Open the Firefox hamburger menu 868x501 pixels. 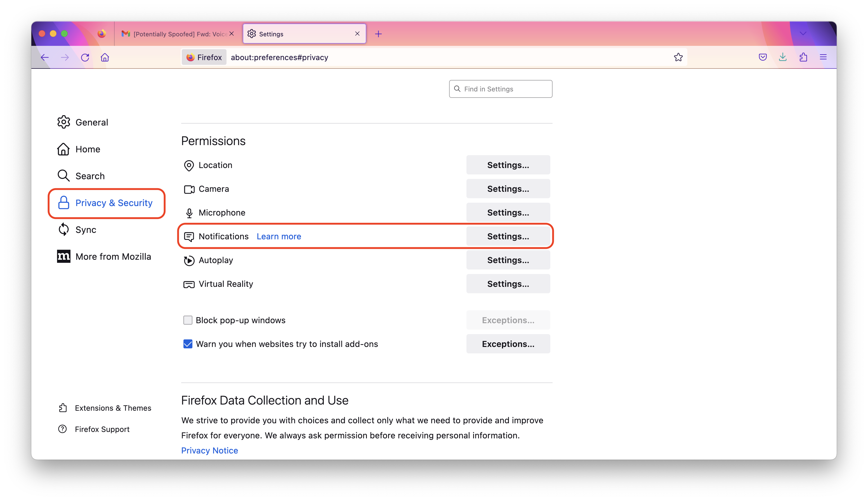[823, 57]
